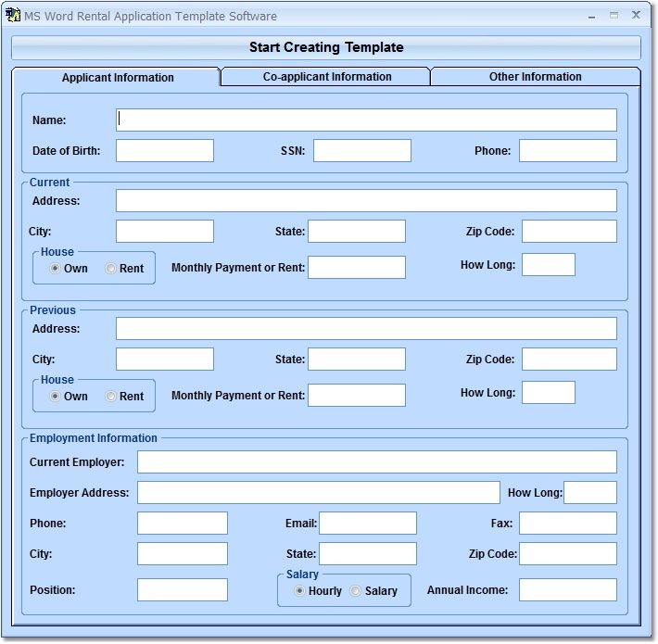Click the Current Zip Code field
Image resolution: width=658 pixels, height=644 pixels.
(x=569, y=231)
